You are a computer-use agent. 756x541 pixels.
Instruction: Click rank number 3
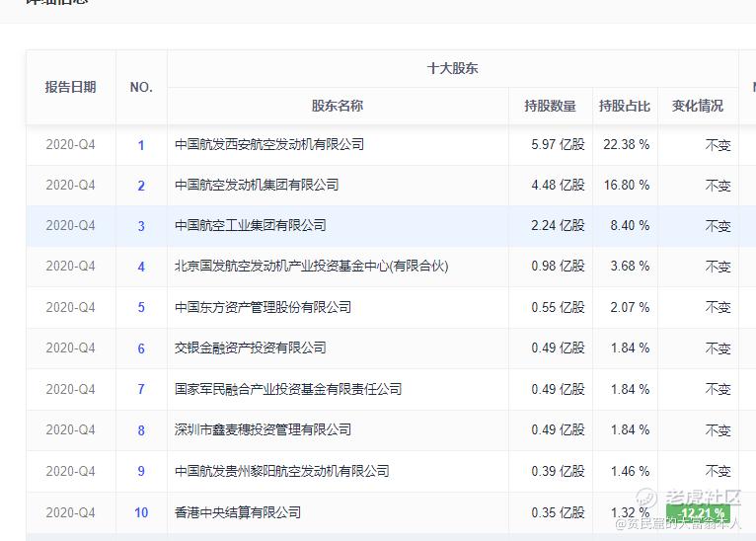click(141, 226)
